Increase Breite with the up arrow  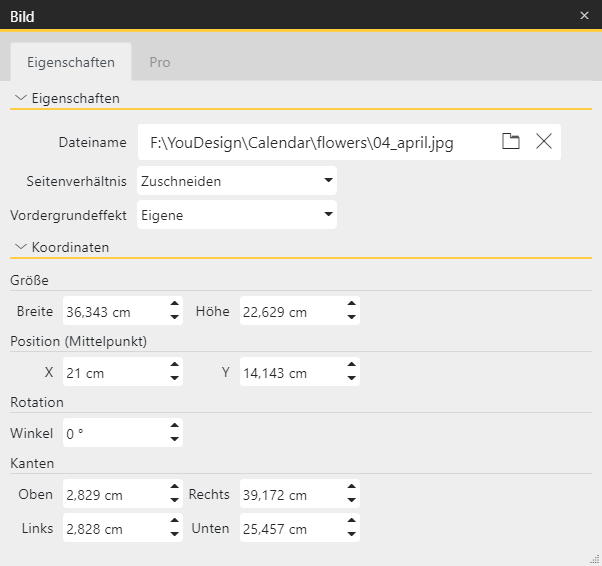[x=175, y=305]
